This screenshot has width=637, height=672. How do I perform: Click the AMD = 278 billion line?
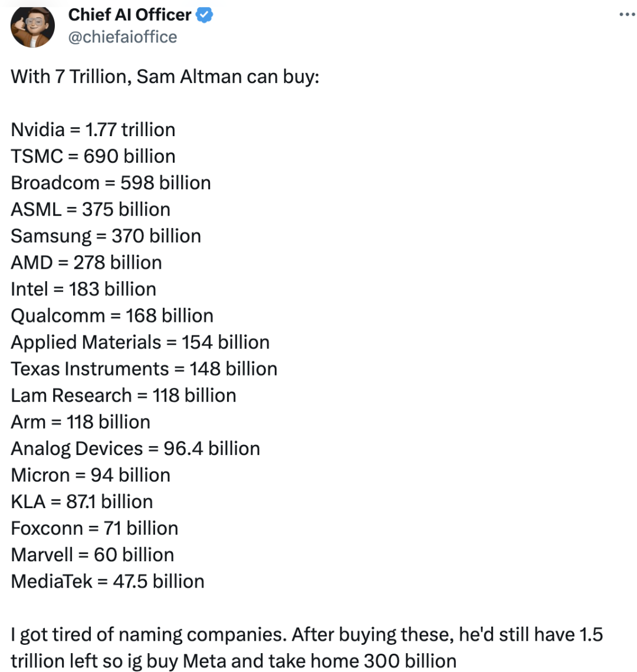86,262
